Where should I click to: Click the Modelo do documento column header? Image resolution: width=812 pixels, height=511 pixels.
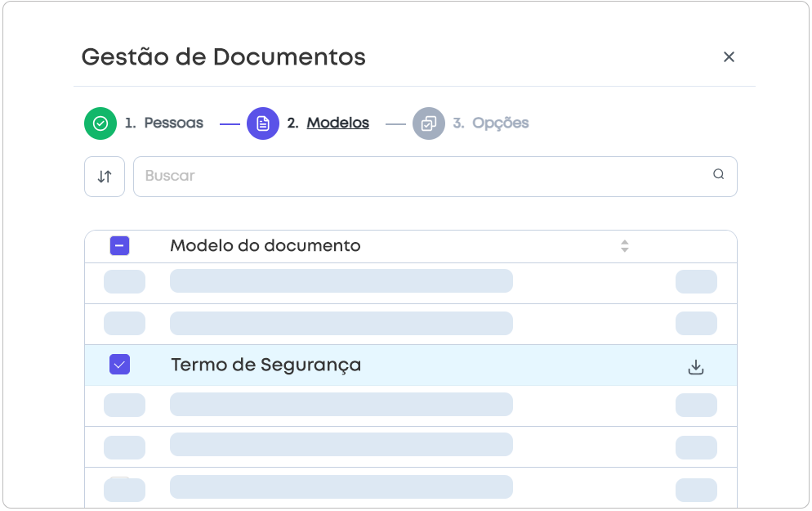coord(265,246)
